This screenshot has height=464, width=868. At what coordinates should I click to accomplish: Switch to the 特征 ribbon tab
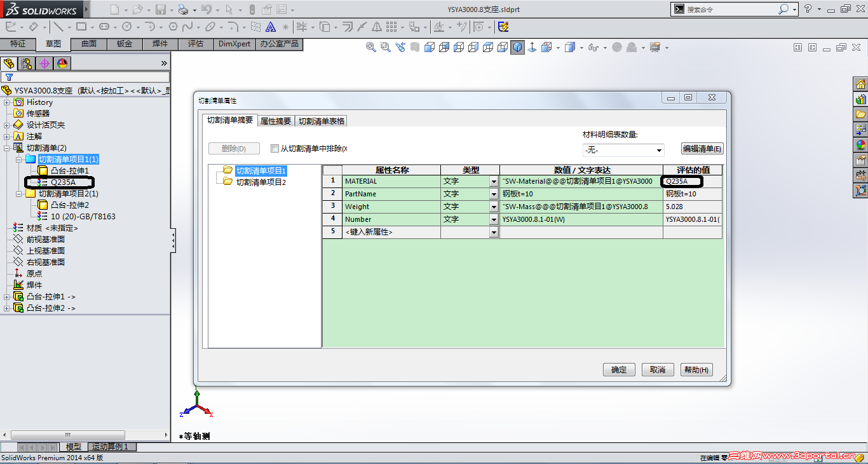[18, 44]
